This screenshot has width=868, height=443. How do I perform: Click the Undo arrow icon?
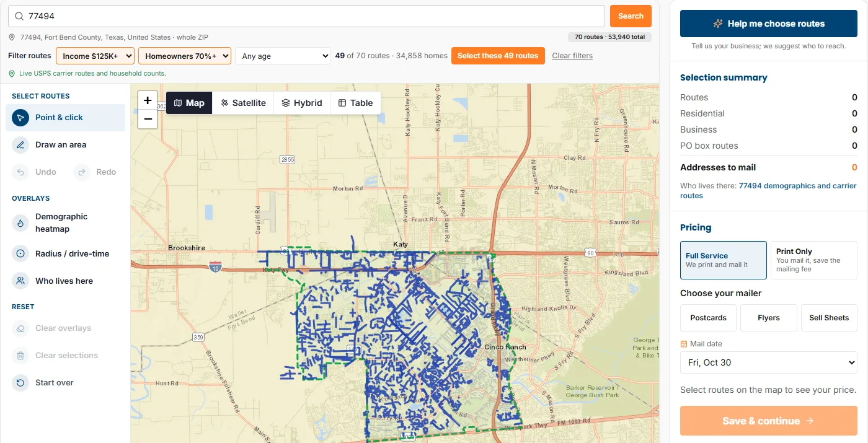20,172
